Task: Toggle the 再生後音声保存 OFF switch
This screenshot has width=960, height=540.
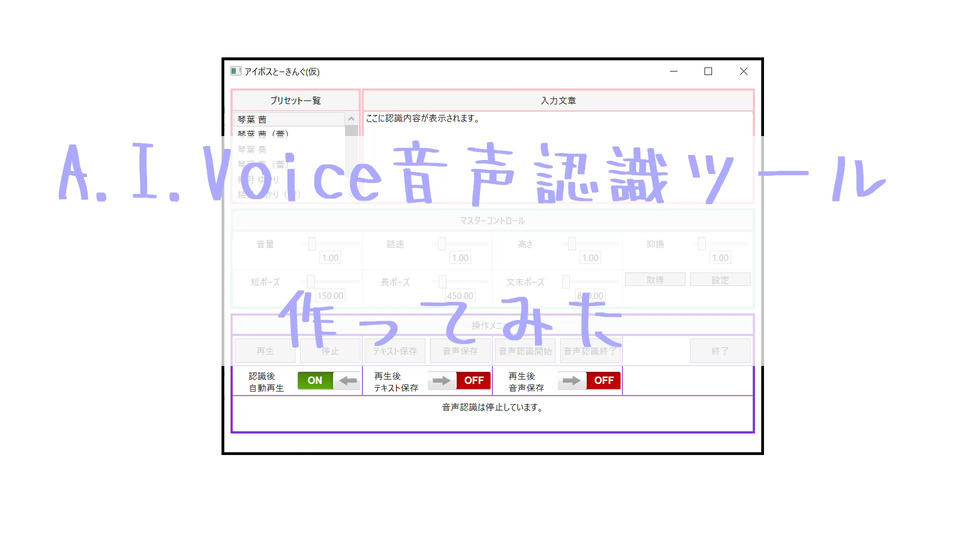Action: (x=589, y=380)
